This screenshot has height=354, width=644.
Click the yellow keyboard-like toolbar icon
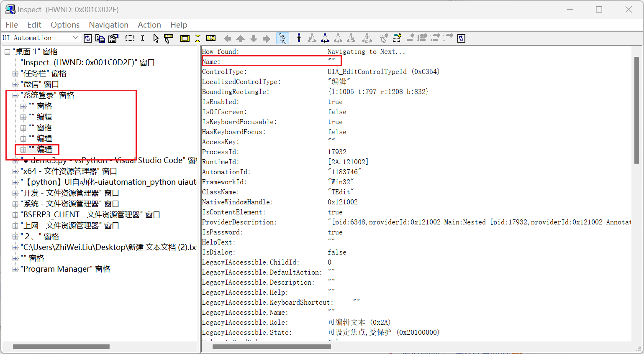pos(211,38)
